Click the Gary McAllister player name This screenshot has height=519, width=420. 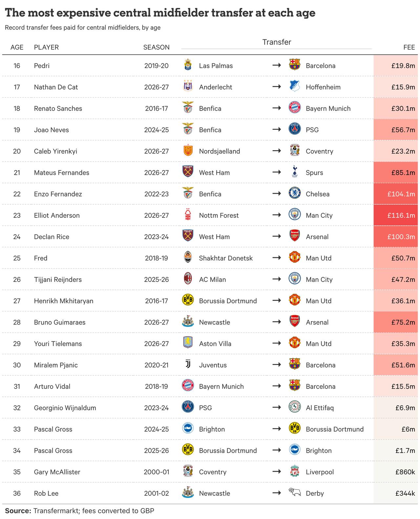pyautogui.click(x=57, y=472)
